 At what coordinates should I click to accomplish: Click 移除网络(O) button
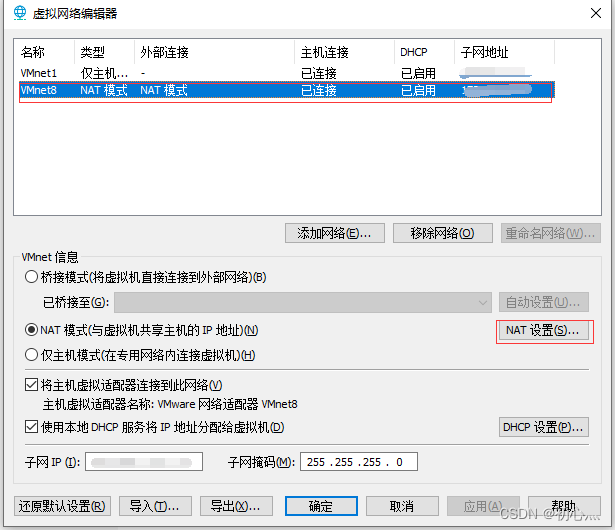pyautogui.click(x=443, y=233)
